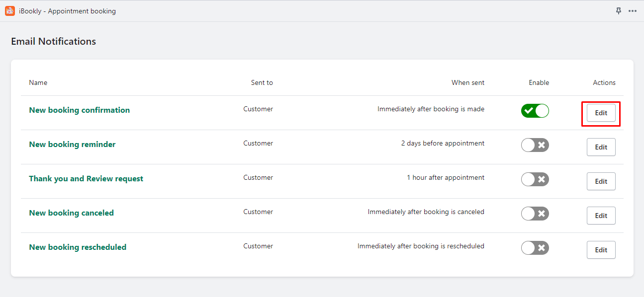Screen dimensions: 644x297
Task: Open the Thank you and Review request link
Action: (86, 179)
